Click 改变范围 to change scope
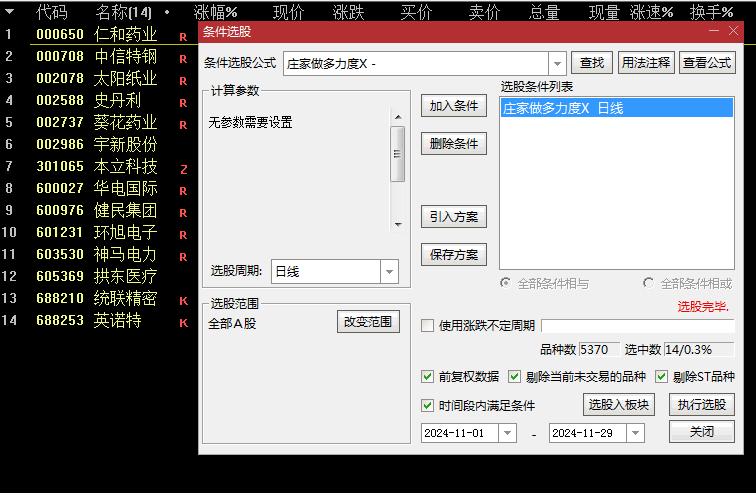The height and width of the screenshot is (493, 756). (368, 321)
